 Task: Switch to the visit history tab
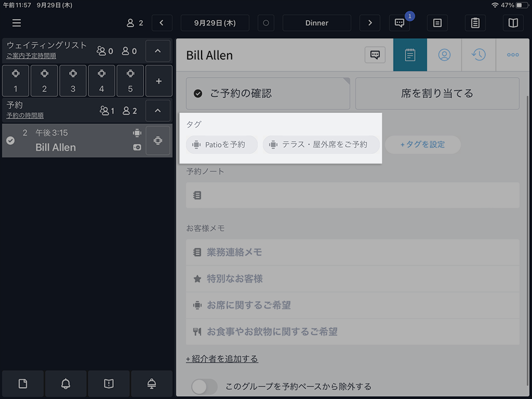click(x=479, y=55)
